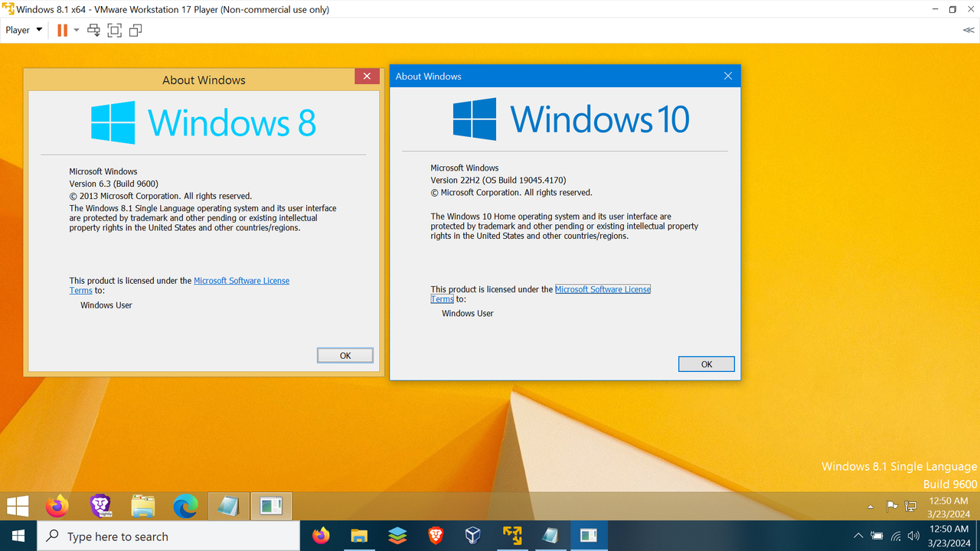Switch to Notepad on Windows 10 taskbar

(x=550, y=536)
